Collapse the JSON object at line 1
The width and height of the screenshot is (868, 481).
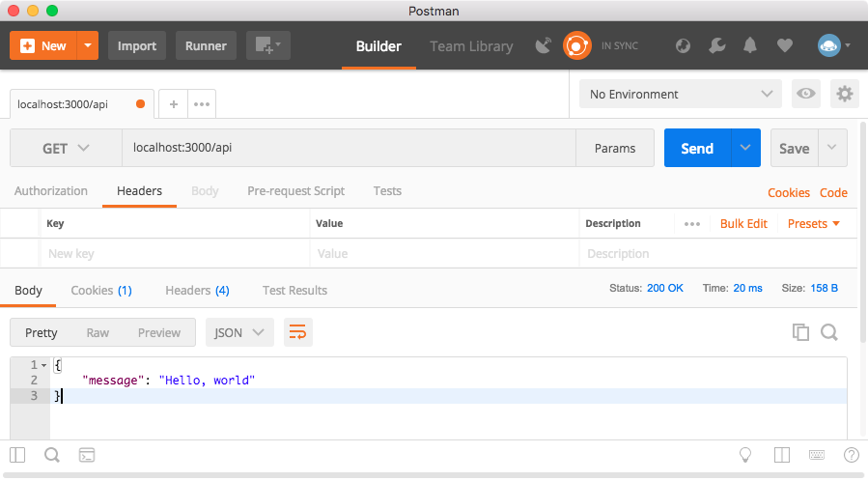point(43,365)
